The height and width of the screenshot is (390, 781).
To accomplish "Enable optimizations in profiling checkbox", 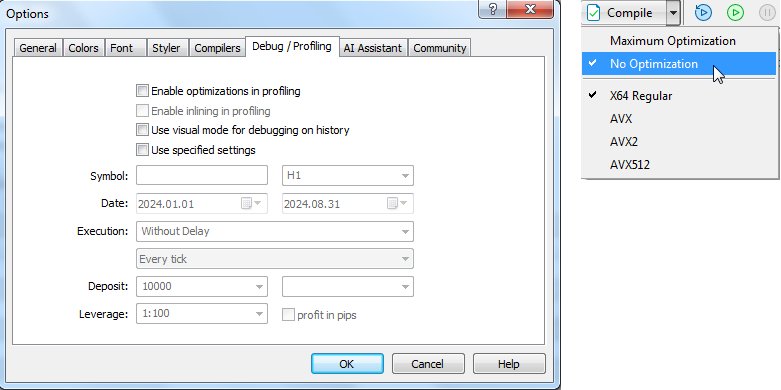I will 142,91.
